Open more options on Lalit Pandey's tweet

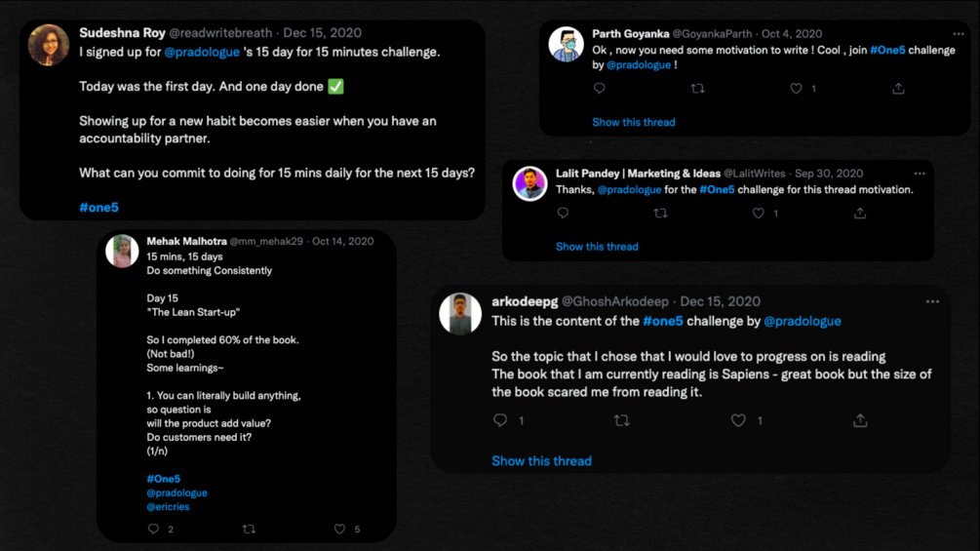(x=919, y=174)
